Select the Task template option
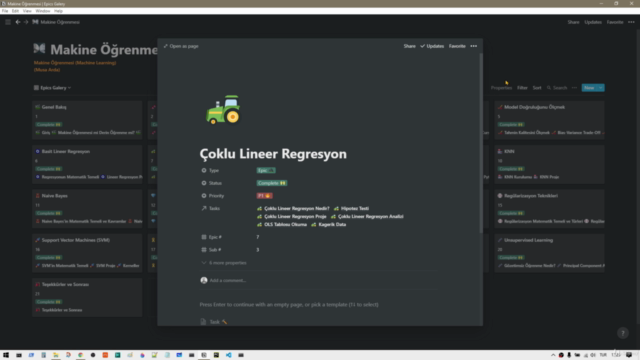Image resolution: width=640 pixels, height=360 pixels. tap(214, 322)
